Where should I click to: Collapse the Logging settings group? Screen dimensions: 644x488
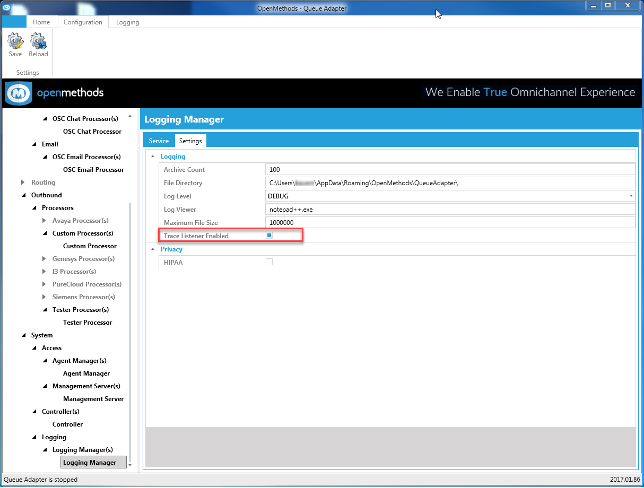tap(153, 157)
